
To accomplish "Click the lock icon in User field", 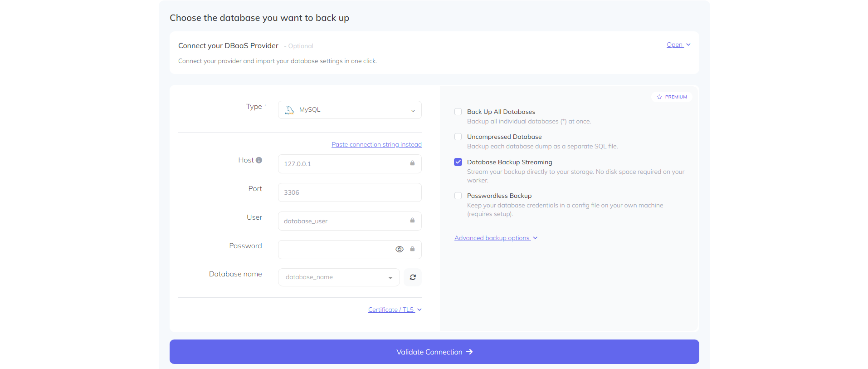I will tap(412, 221).
